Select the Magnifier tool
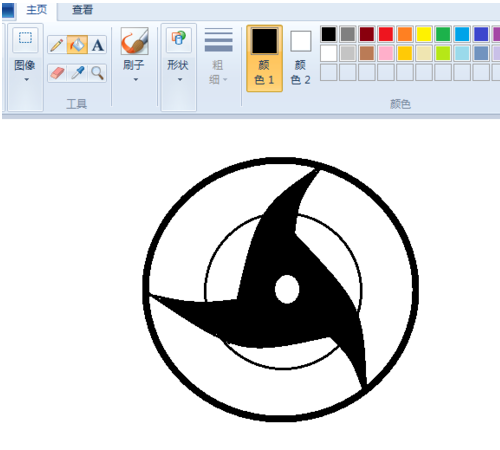 coord(97,73)
